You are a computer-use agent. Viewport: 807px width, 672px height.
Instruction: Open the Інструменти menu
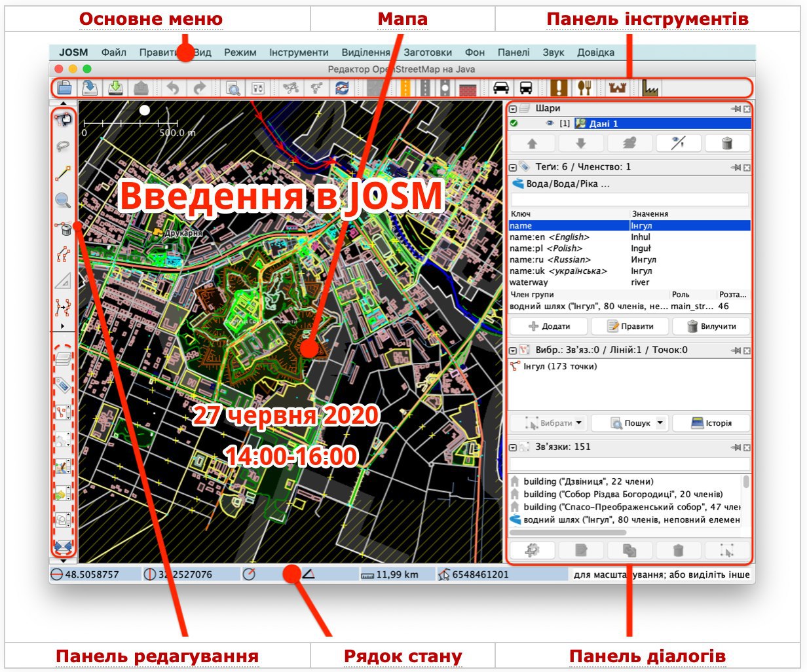coord(299,52)
